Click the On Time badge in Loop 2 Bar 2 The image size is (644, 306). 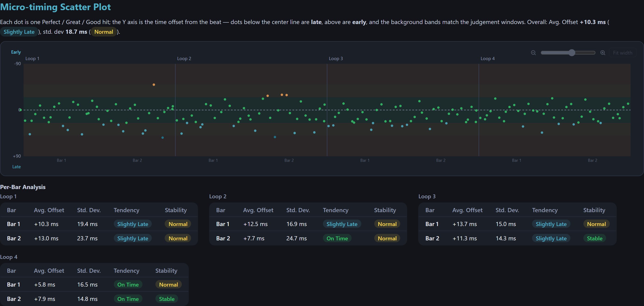click(x=337, y=238)
